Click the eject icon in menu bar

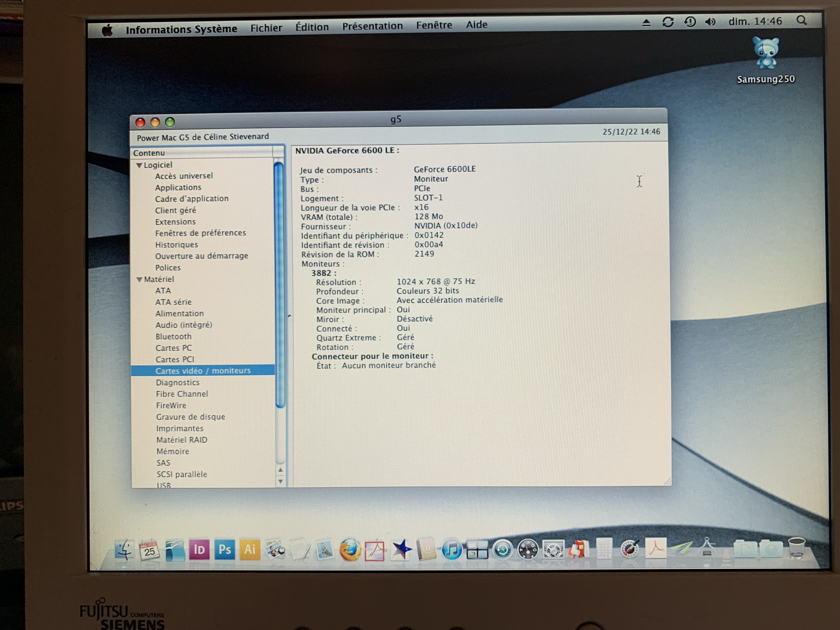tap(646, 23)
